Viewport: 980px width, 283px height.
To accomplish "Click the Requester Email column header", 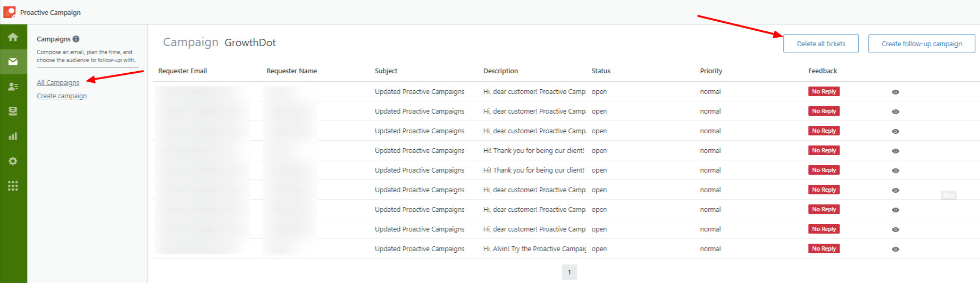I will [x=182, y=71].
